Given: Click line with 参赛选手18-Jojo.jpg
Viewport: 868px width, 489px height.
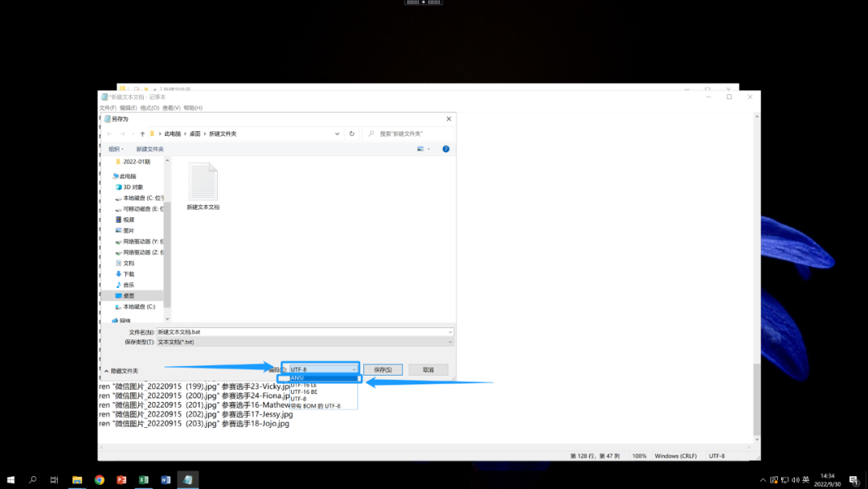Looking at the screenshot, I should click(194, 424).
